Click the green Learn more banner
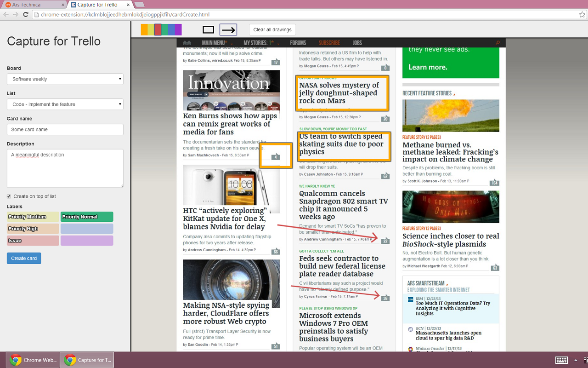 (x=451, y=62)
